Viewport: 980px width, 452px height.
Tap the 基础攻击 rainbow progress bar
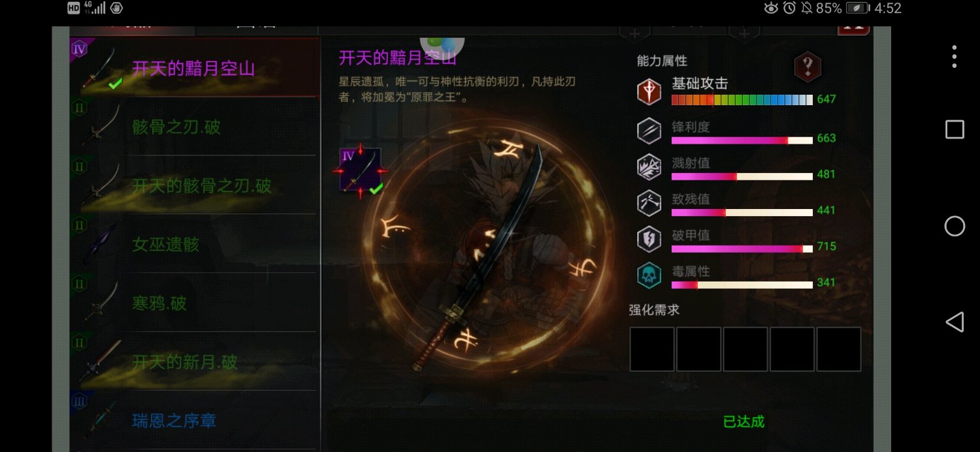click(x=742, y=100)
